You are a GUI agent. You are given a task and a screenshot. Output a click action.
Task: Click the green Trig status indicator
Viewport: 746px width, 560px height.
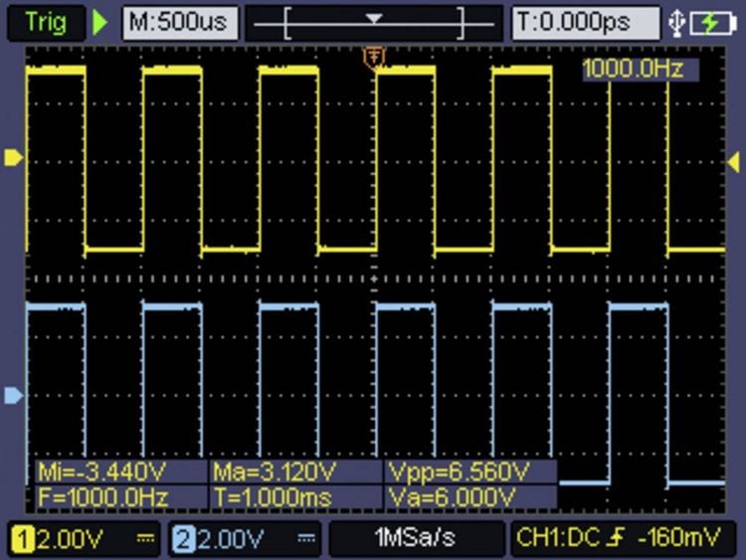point(46,22)
